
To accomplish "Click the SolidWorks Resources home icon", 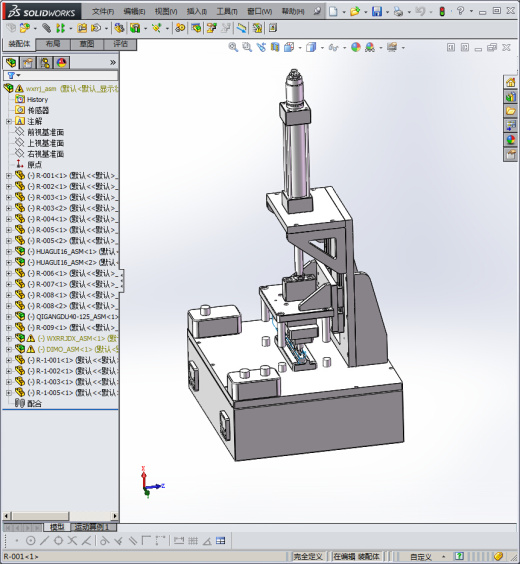I will (x=511, y=82).
